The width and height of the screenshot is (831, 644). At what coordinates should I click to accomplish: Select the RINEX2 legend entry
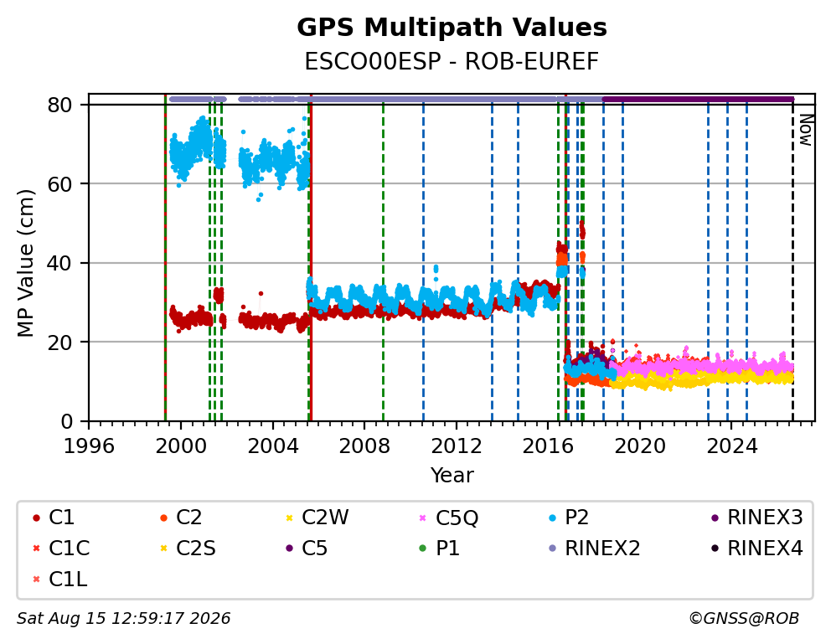coord(595,549)
